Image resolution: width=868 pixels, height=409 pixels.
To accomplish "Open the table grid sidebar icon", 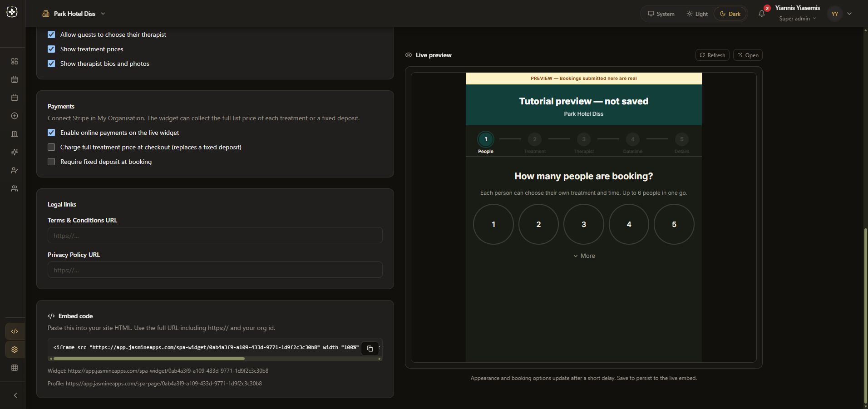I will [x=15, y=368].
